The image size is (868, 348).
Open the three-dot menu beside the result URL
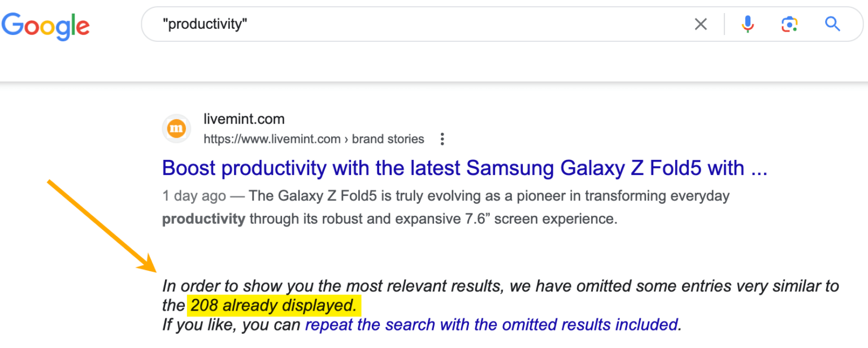[442, 138]
